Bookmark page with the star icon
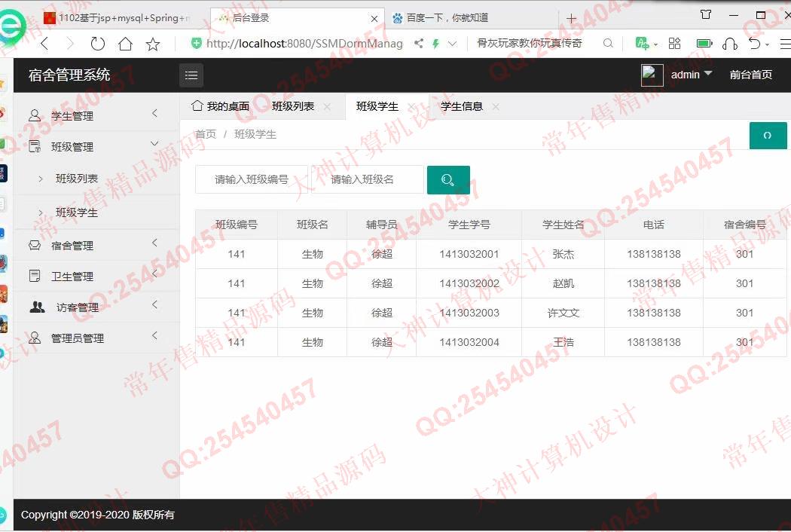Image resolution: width=791 pixels, height=532 pixels. tap(153, 44)
